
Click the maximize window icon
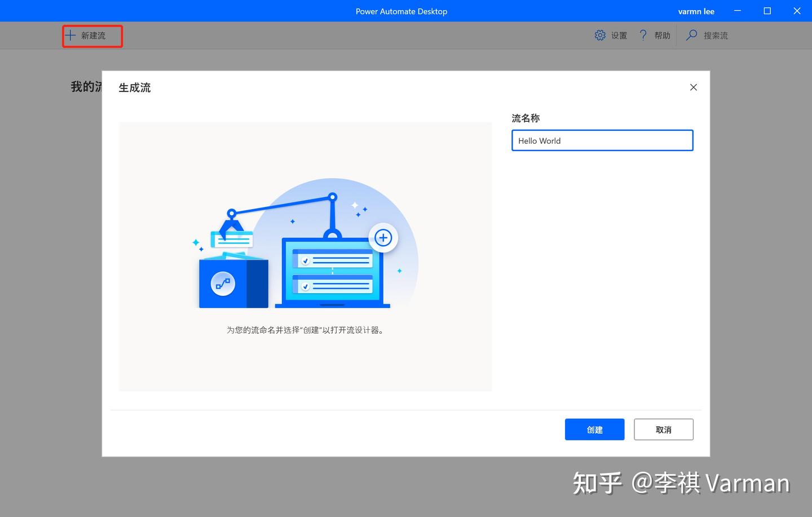(x=767, y=11)
